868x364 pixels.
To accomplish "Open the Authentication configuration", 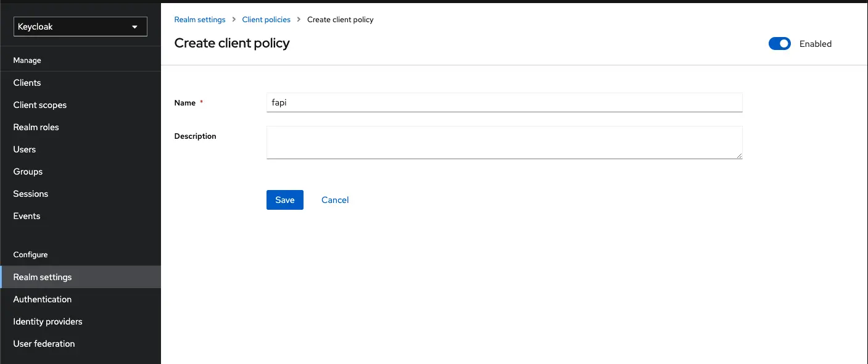I will point(42,299).
